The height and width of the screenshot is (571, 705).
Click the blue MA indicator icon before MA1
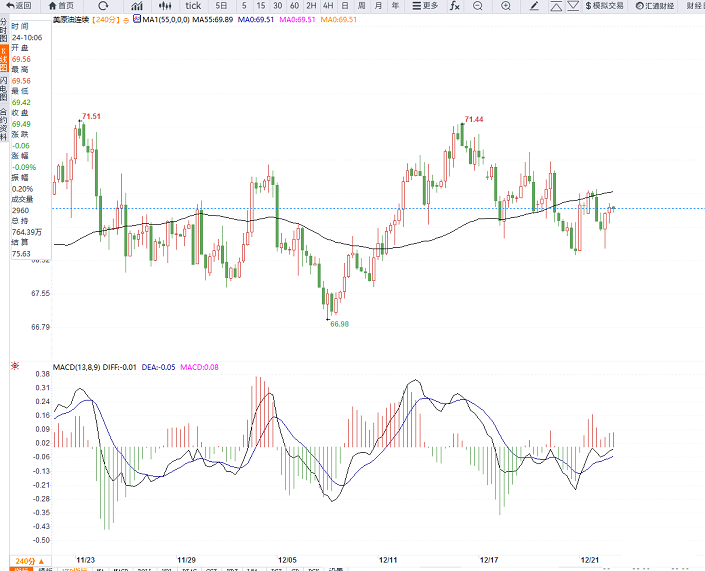click(x=137, y=19)
